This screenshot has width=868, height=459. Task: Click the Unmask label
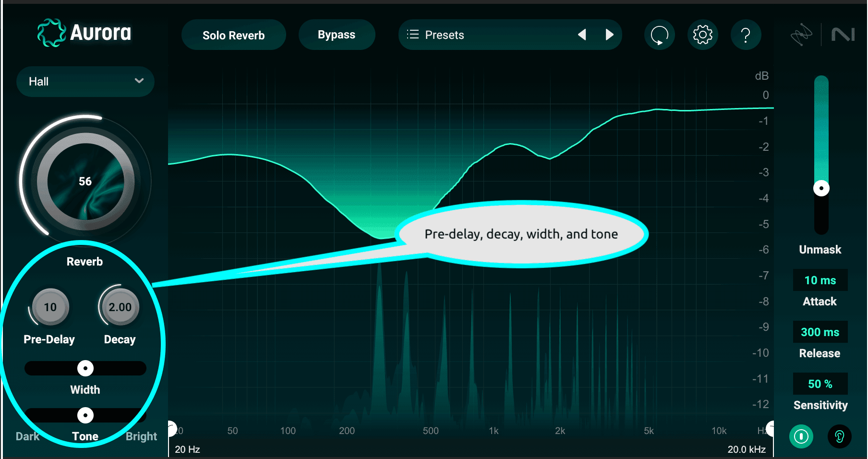click(820, 250)
